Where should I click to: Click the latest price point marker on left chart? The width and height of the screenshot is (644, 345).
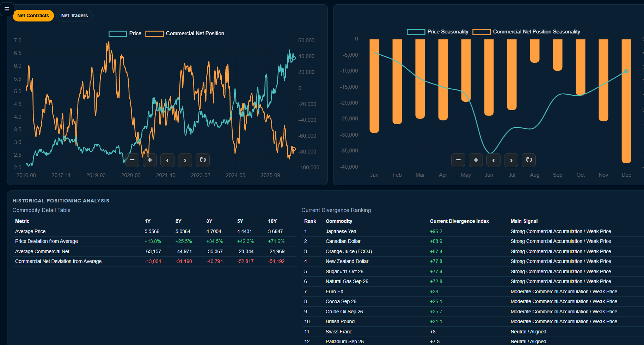[x=294, y=58]
